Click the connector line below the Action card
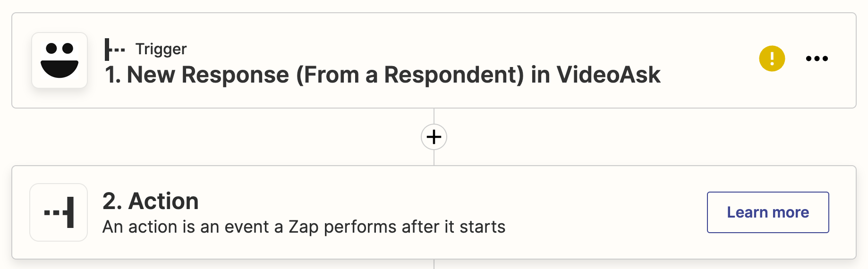Screen dimensions: 868x269 (434, 264)
